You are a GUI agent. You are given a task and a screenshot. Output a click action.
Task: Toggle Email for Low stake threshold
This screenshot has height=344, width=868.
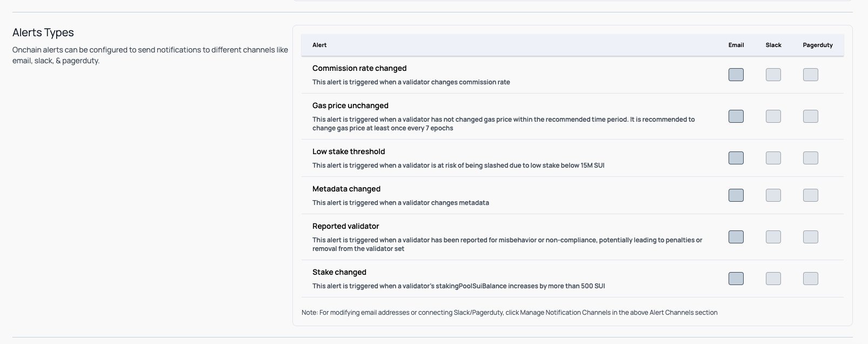click(x=736, y=158)
